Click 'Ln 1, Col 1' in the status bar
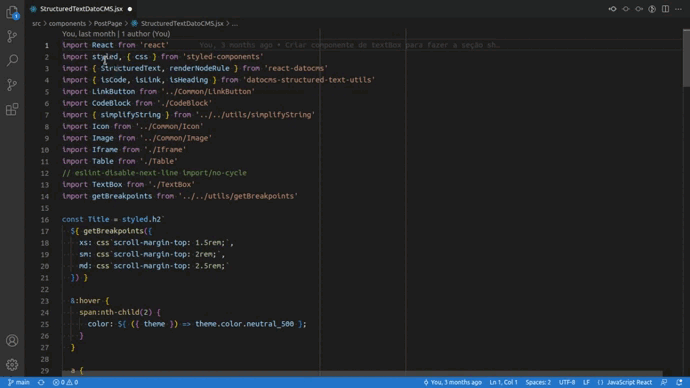Screen dimensions: 690x388 click(503, 382)
